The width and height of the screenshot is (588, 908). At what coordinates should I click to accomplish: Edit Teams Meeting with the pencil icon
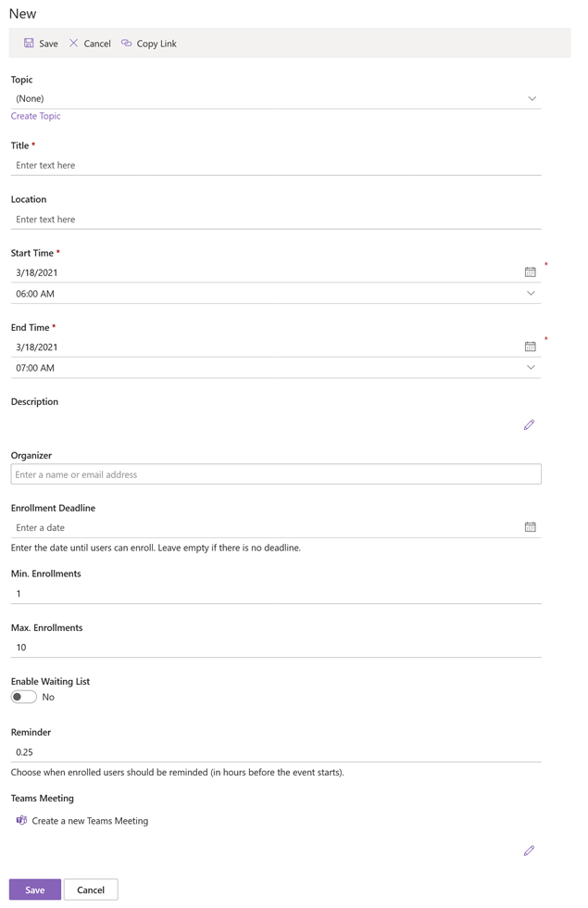click(529, 851)
